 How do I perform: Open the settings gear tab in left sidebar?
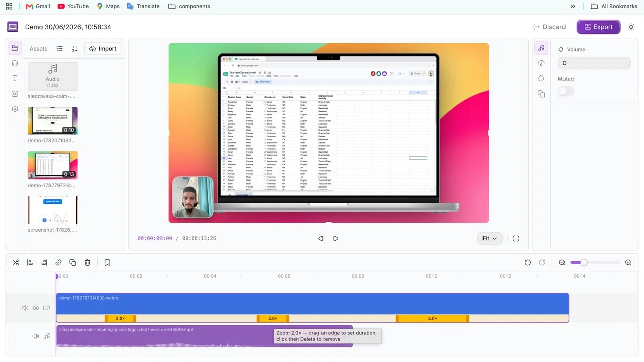(15, 109)
